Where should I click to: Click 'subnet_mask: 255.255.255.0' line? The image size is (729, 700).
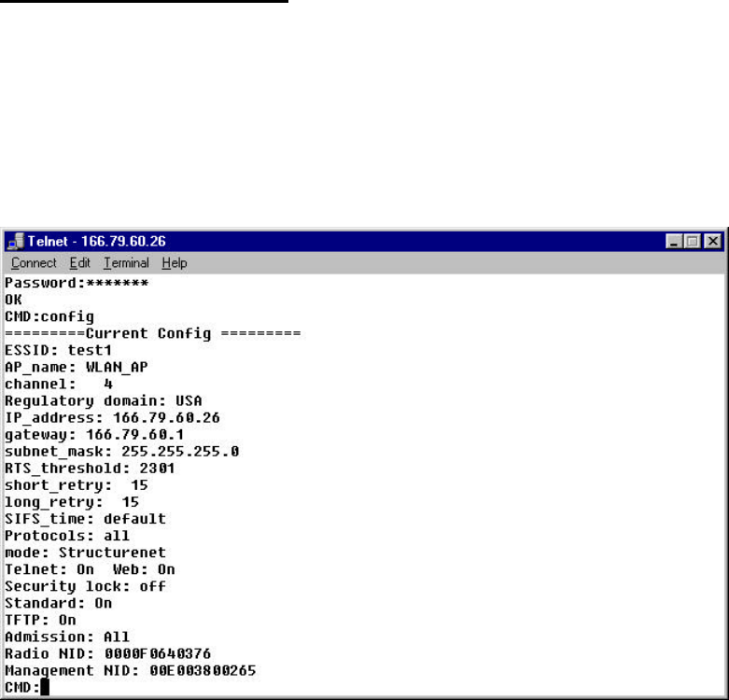pos(121,452)
